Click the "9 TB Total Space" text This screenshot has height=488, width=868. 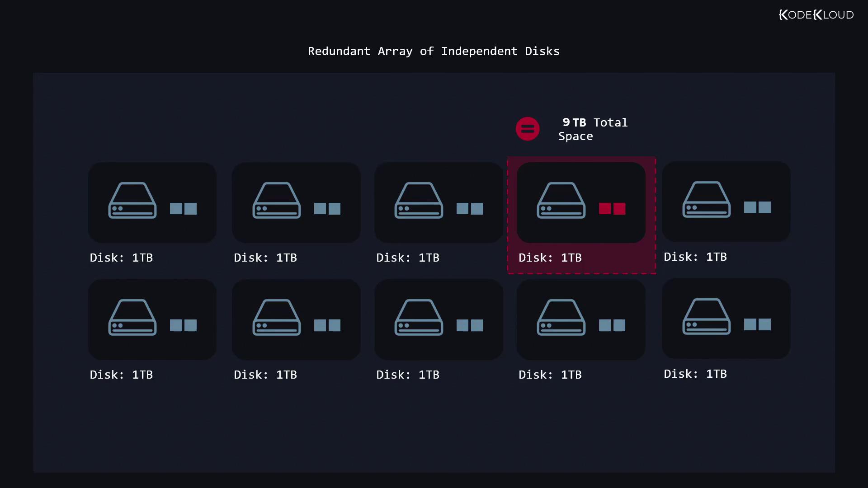pyautogui.click(x=593, y=129)
